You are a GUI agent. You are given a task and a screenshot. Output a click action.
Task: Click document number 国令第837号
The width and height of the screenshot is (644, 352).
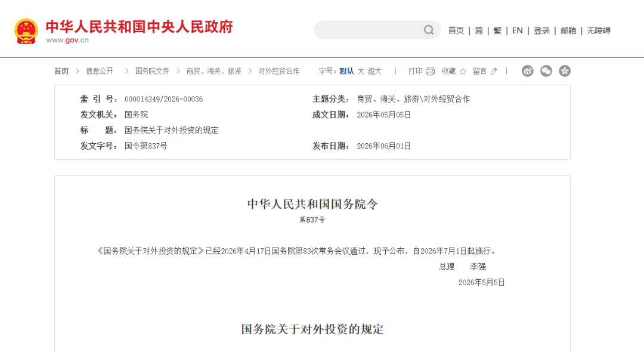tap(146, 146)
